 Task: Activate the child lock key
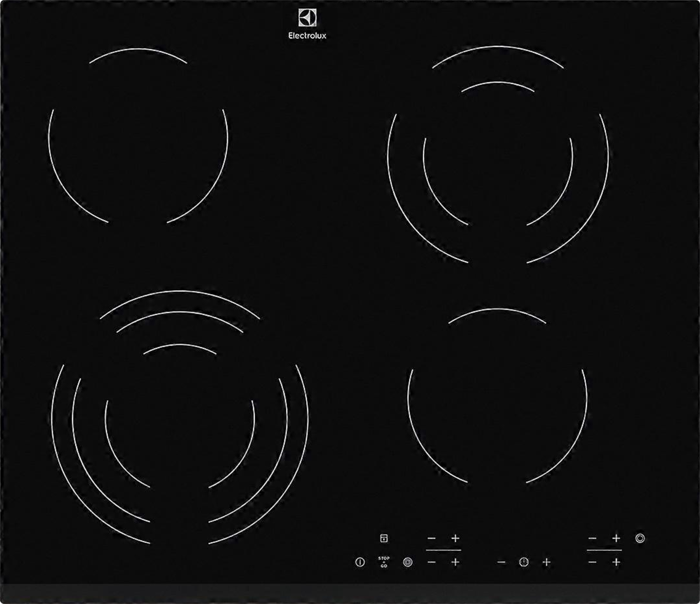point(384,538)
